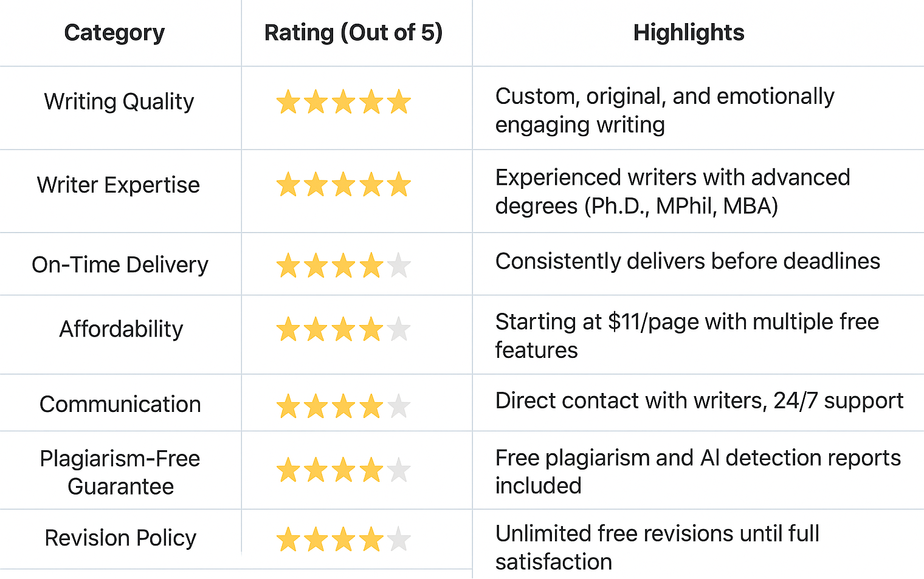
Task: Click the first gold star for Writing Quality
Action: (x=288, y=102)
